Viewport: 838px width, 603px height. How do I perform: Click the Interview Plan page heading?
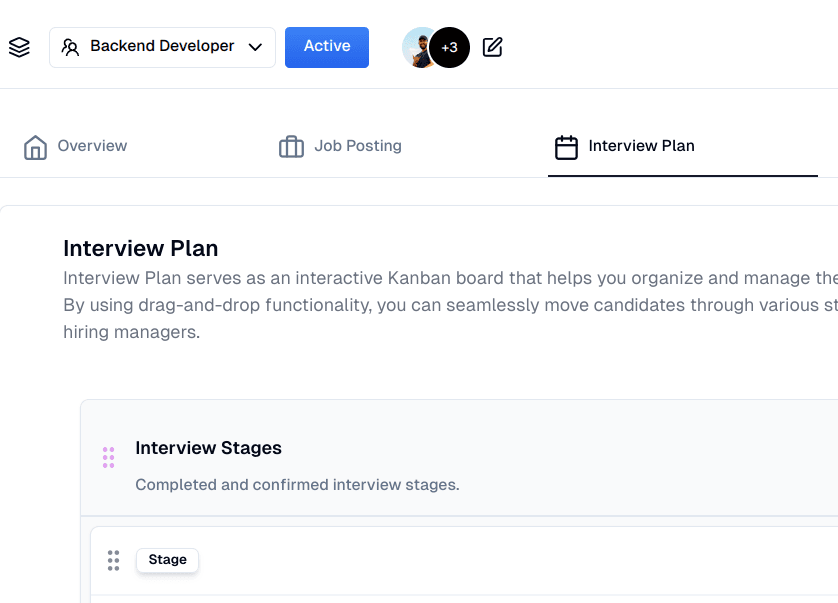point(140,248)
